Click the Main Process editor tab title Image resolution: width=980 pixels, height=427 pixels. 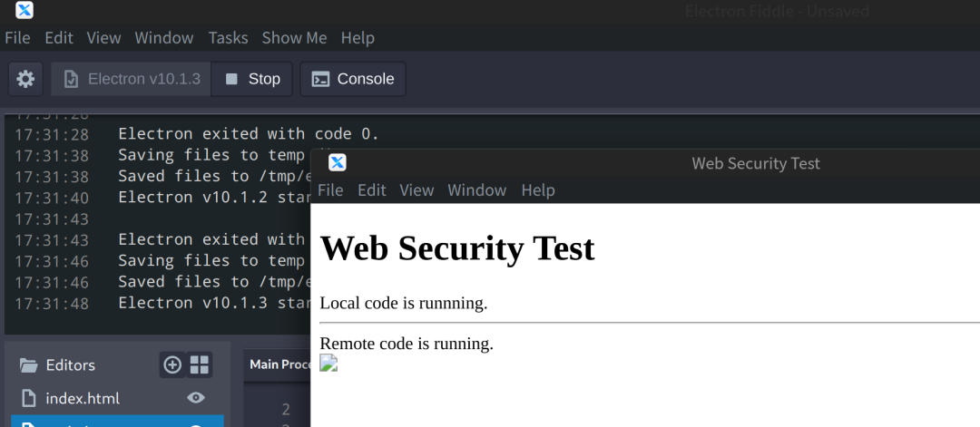pos(280,364)
